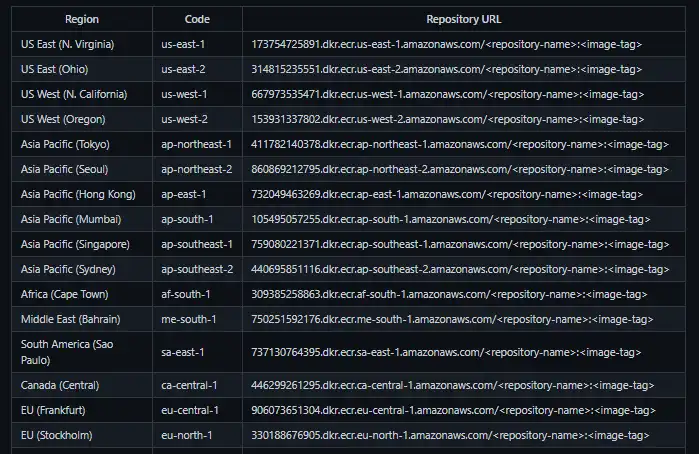Select the ap-northeast-1 code cell

click(x=197, y=144)
